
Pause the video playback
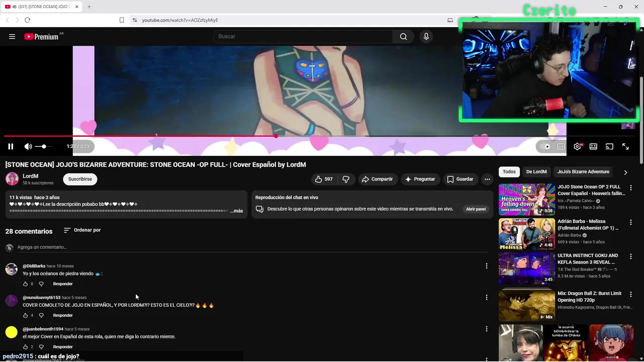point(11,146)
